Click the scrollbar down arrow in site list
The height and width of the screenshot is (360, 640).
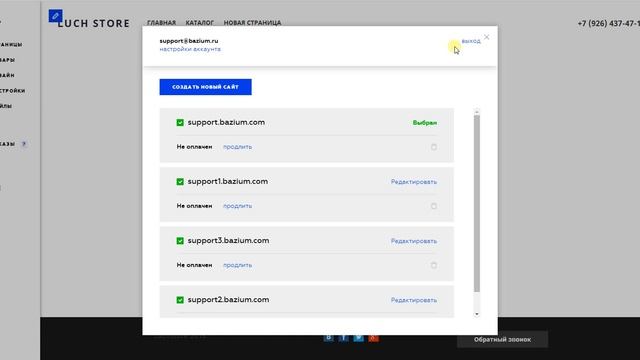476,314
